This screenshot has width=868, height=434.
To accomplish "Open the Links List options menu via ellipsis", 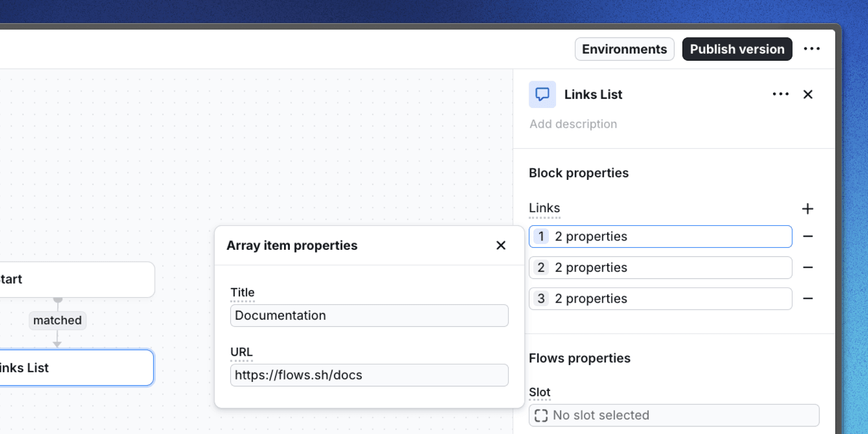I will 780,94.
